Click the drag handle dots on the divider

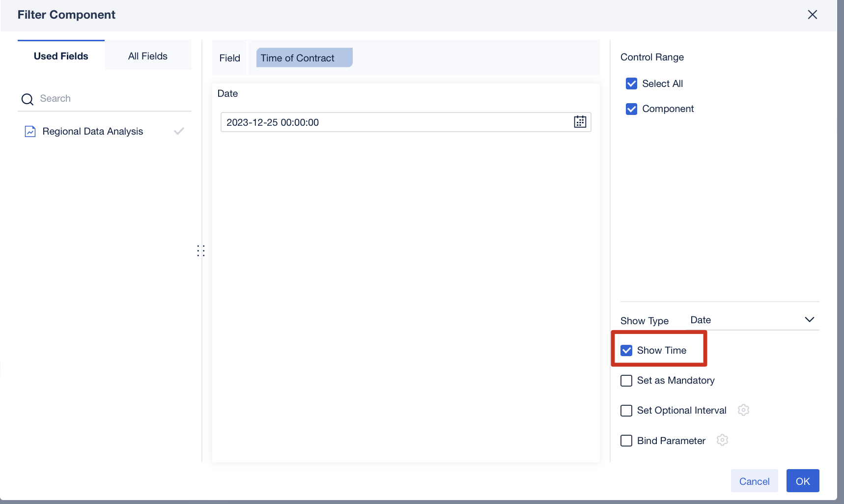(x=201, y=251)
